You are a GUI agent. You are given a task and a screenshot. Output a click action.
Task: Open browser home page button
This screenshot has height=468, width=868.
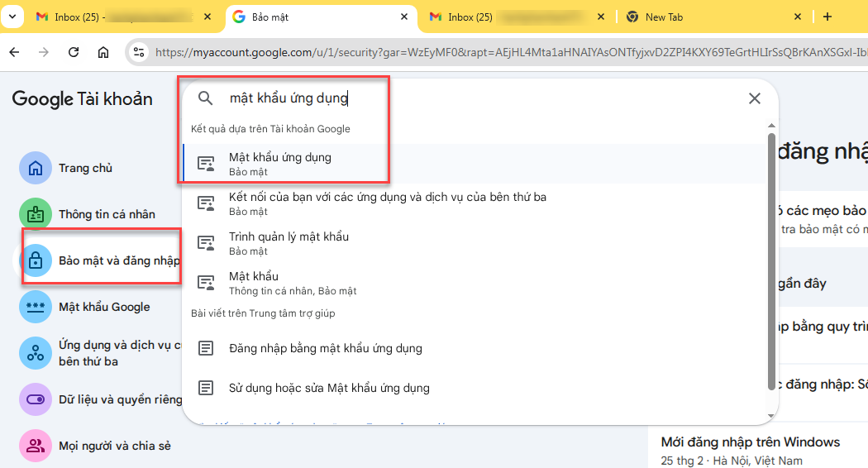(x=103, y=52)
